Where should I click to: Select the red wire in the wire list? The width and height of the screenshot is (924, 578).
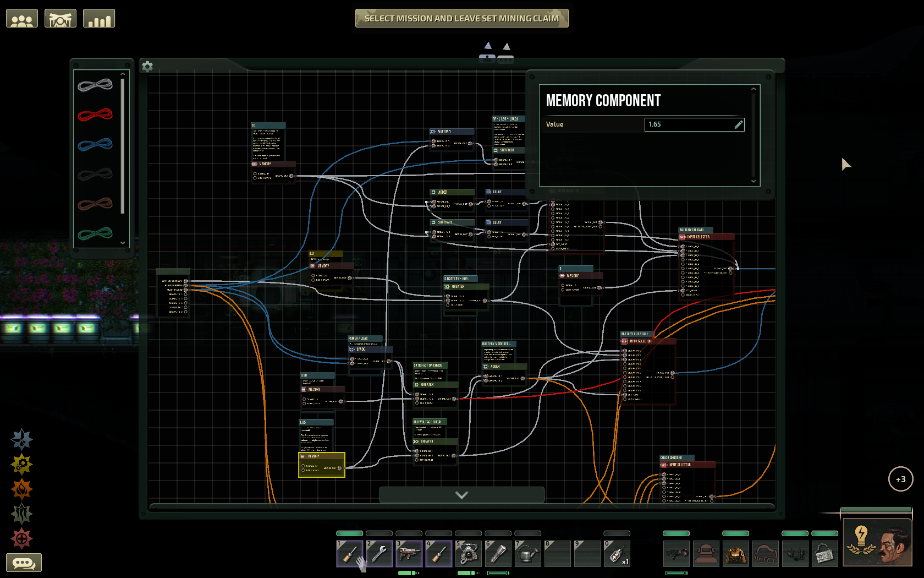(95, 114)
